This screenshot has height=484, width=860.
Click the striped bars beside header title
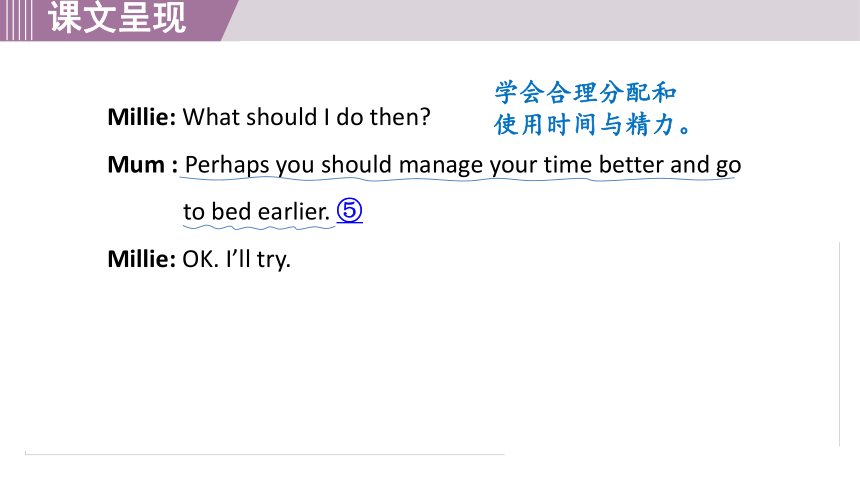(x=16, y=20)
